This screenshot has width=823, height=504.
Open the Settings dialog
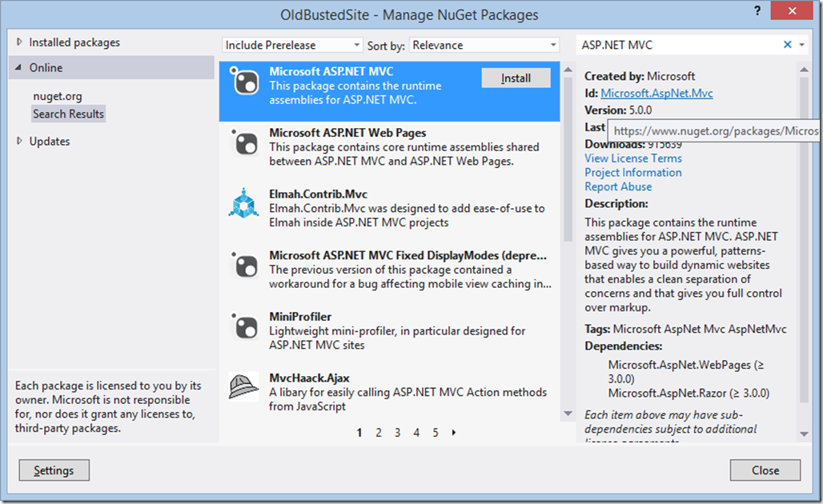coord(54,470)
